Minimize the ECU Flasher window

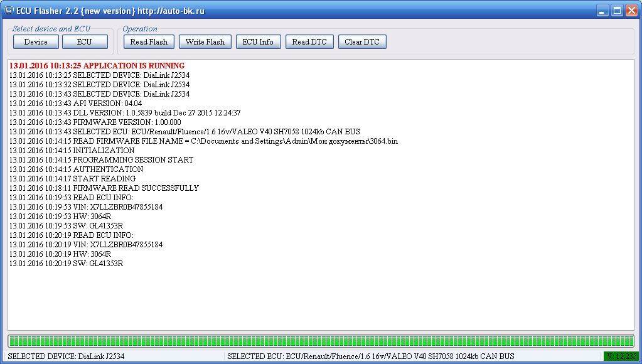pyautogui.click(x=602, y=11)
